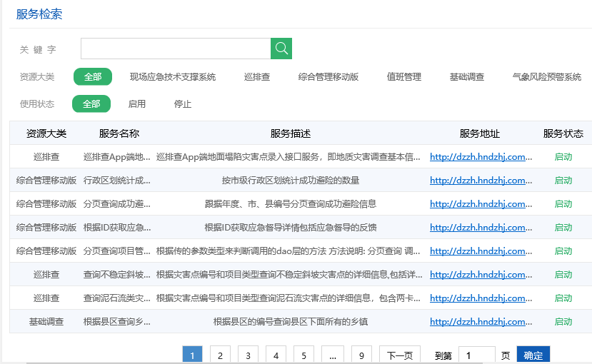Click the page number jump input box

[476, 355]
